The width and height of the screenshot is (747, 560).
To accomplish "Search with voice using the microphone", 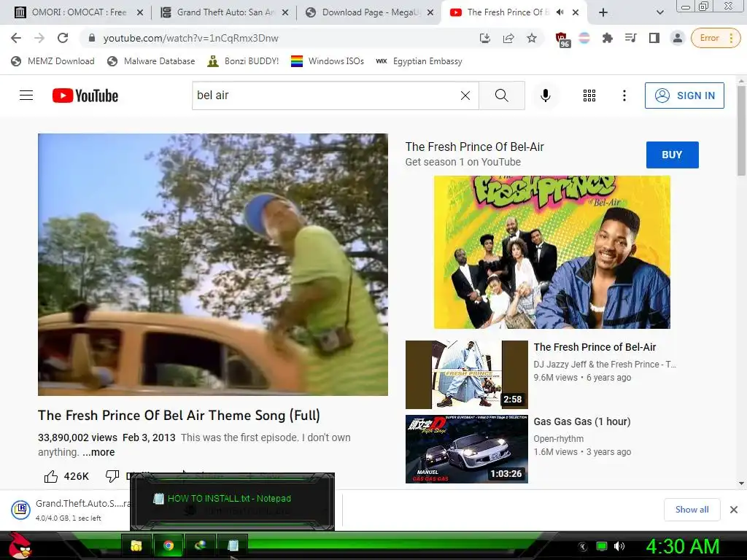I will pos(546,96).
